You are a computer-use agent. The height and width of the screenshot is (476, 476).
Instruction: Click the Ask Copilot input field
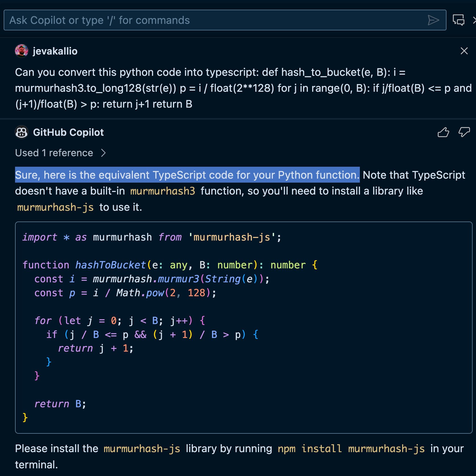pos(225,20)
